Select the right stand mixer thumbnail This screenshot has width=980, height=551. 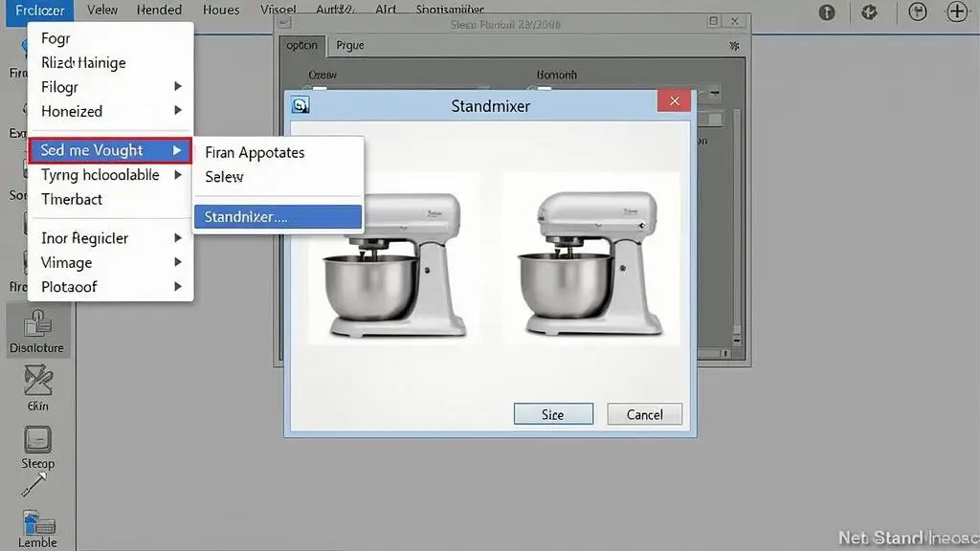point(591,259)
